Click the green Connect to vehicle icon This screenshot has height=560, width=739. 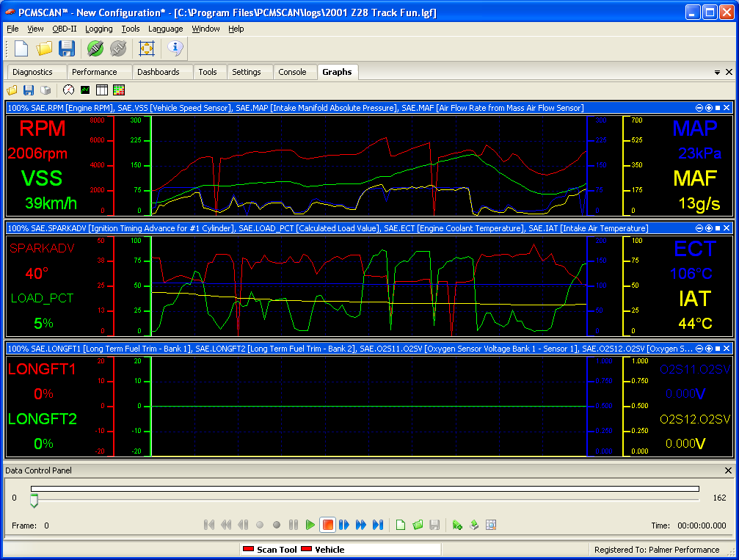(x=95, y=48)
